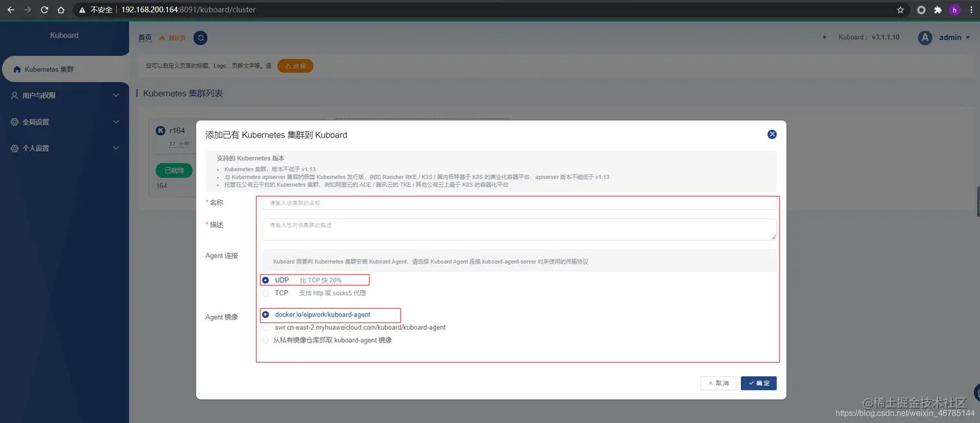Open the Chrome three-dot menu
This screenshot has width=980, height=423.
point(970,10)
